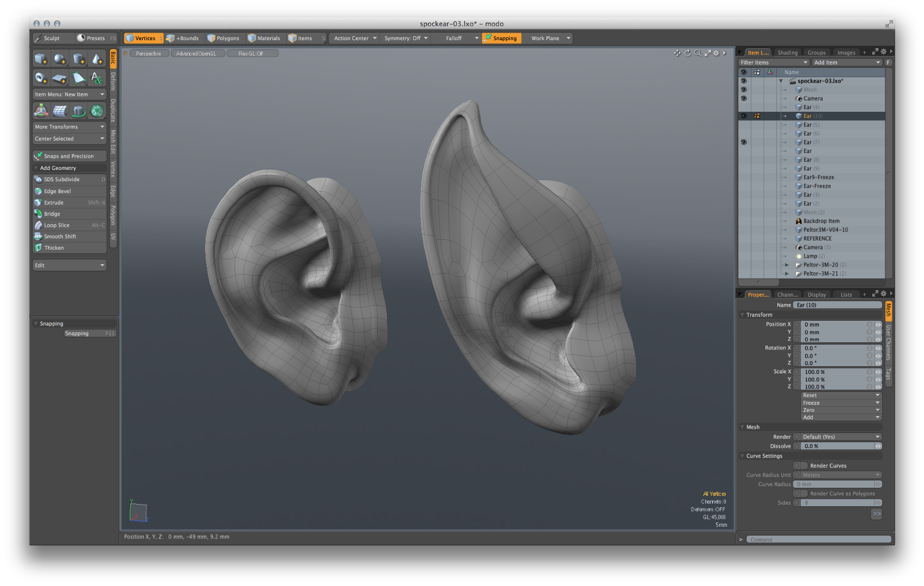
Task: Toggle Render Curve as Polygons checkbox
Action: coord(800,494)
